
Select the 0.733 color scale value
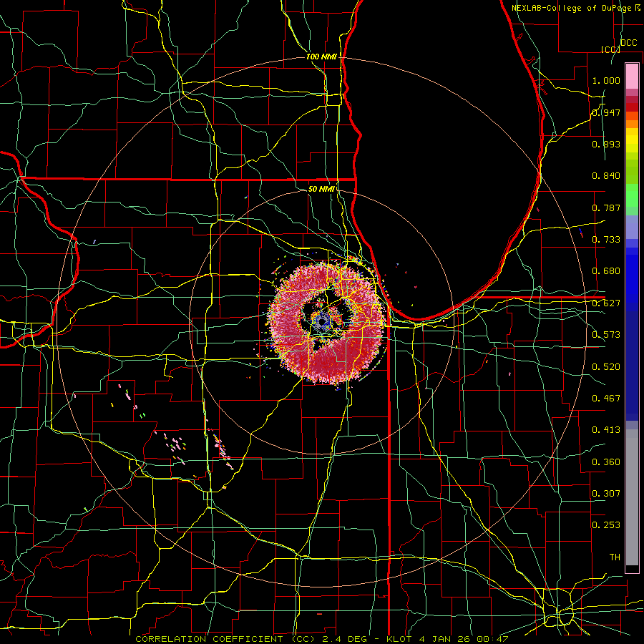tap(606, 240)
